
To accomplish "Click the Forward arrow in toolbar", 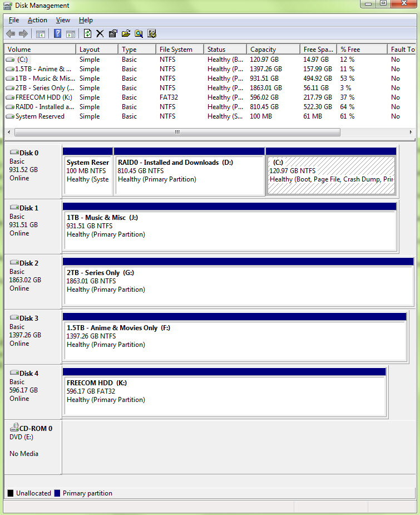I will [23, 33].
